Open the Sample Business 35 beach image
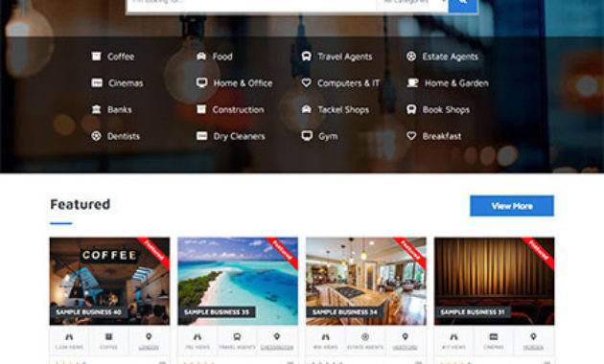This screenshot has height=364, width=604. [x=238, y=281]
